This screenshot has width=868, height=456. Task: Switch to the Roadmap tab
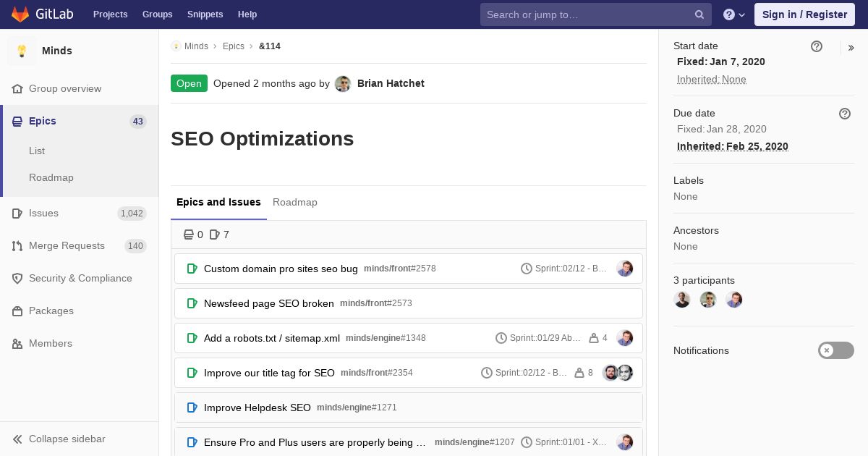295,202
